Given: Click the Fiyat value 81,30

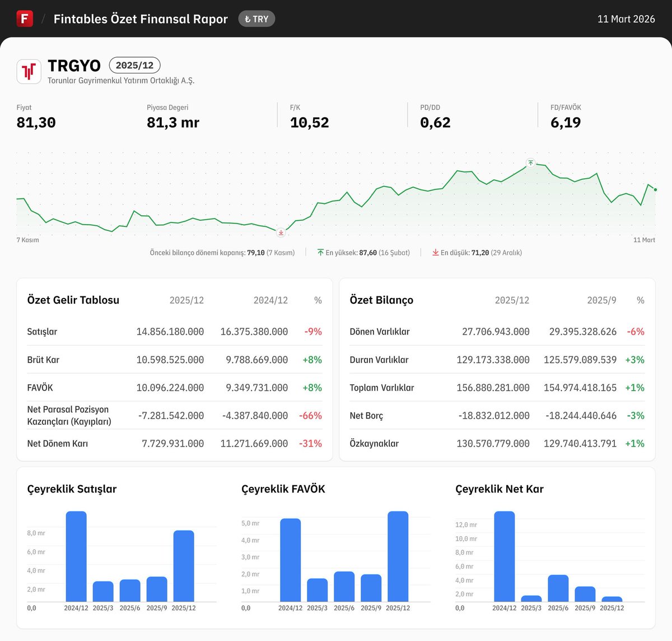Looking at the screenshot, I should point(36,123).
